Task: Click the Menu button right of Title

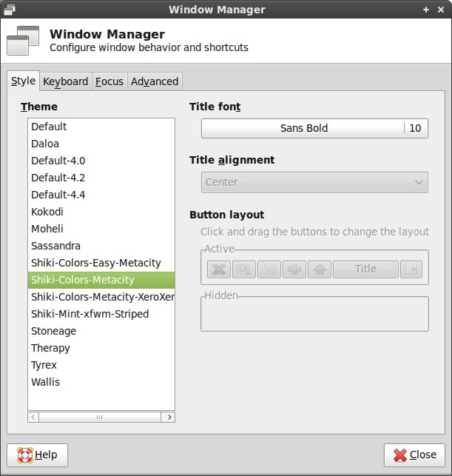Action: click(x=411, y=269)
